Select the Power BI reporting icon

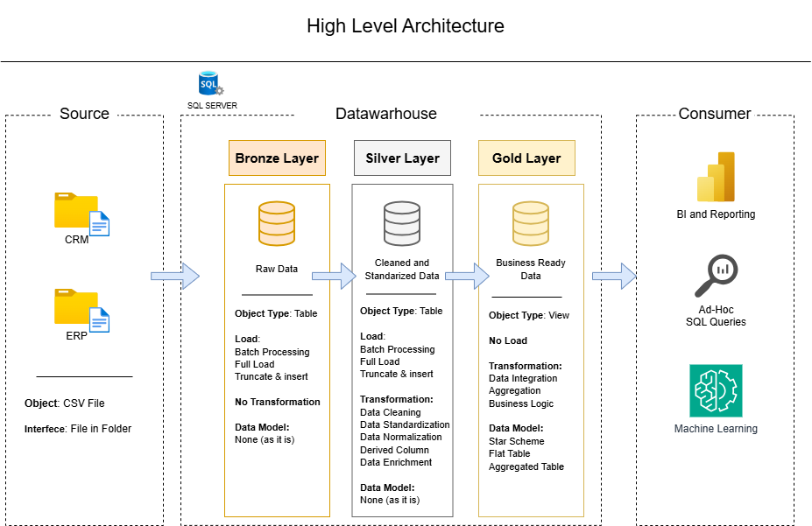716,177
